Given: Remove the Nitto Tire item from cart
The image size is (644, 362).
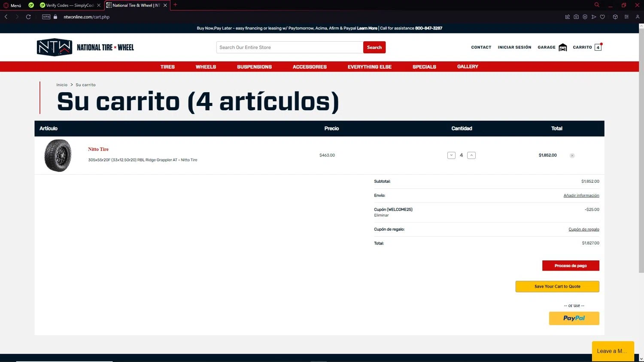Looking at the screenshot, I should pyautogui.click(x=572, y=156).
